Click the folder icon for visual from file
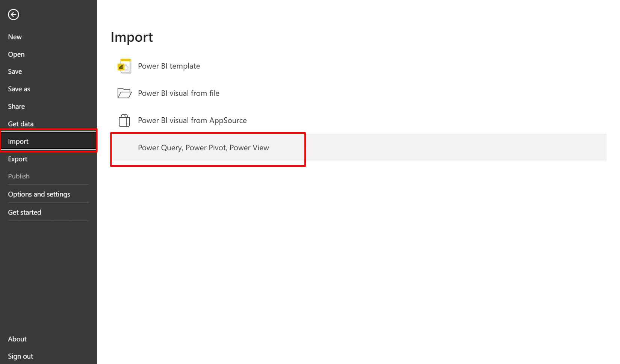This screenshot has width=620, height=364. click(x=124, y=93)
